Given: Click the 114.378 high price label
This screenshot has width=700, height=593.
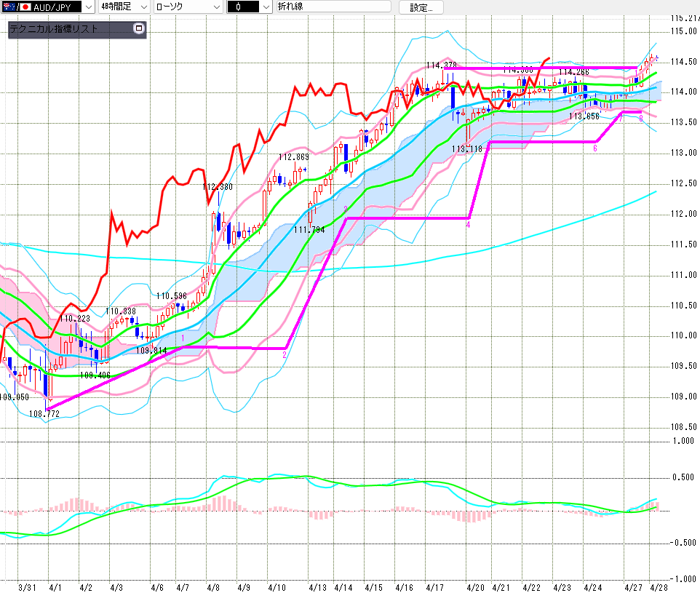Looking at the screenshot, I should pos(442,65).
